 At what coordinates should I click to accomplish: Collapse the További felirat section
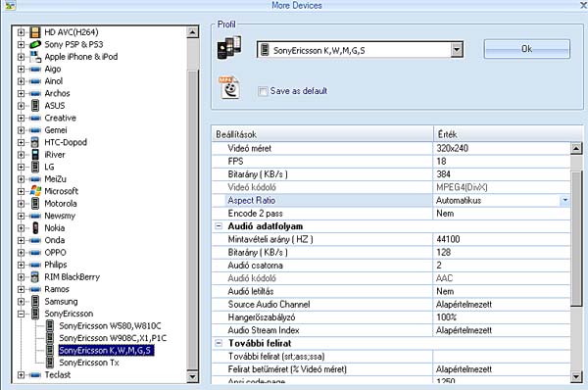tap(219, 343)
